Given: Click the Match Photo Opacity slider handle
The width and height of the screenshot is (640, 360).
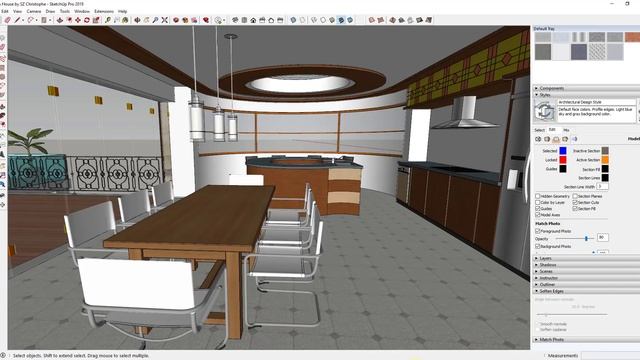Looking at the screenshot, I should pos(587,238).
